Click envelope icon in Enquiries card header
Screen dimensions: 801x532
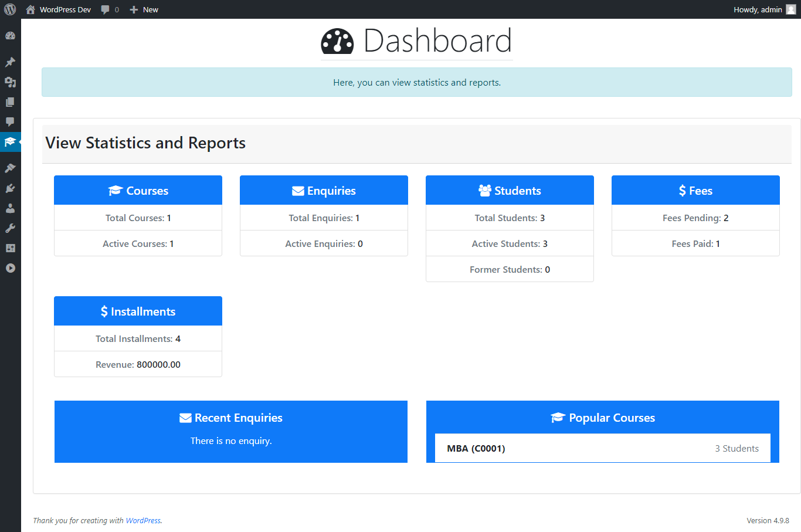click(x=298, y=191)
